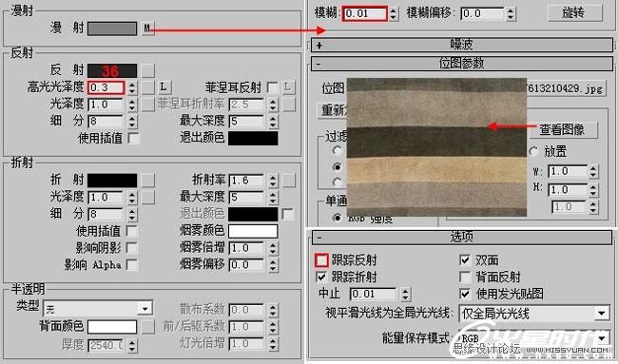
Task: Open the translucency 类型 dropdown showing 无
Action: [98, 309]
